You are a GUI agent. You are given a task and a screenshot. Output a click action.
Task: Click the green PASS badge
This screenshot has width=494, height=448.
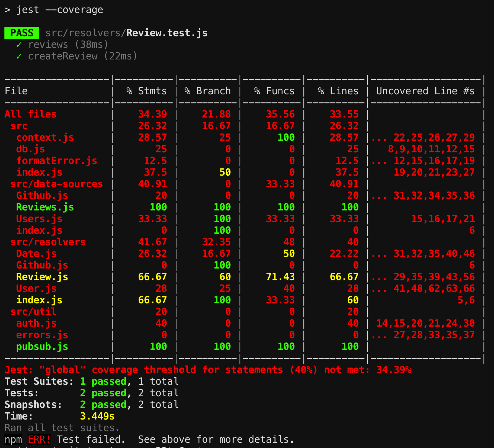(22, 33)
